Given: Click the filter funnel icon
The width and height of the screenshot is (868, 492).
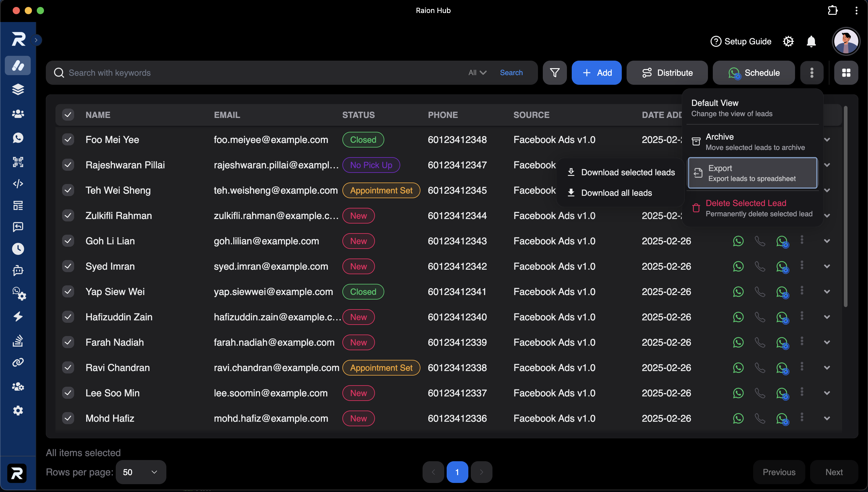Looking at the screenshot, I should coord(554,73).
